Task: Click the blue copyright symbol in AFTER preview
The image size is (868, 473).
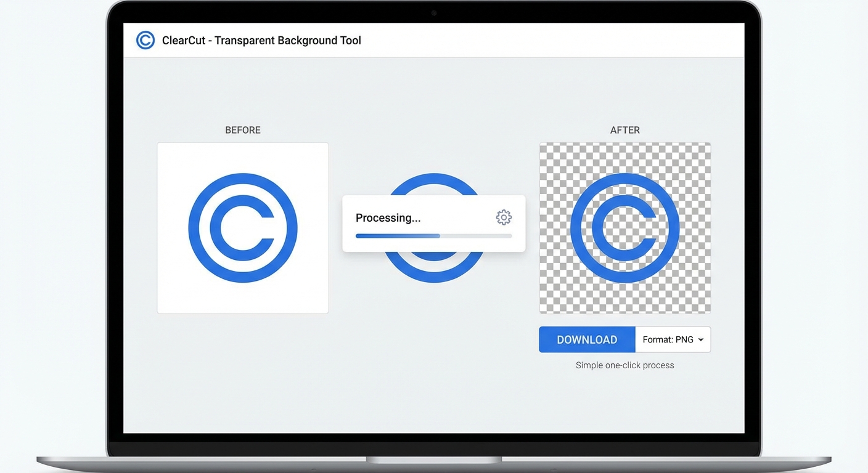Action: (625, 228)
